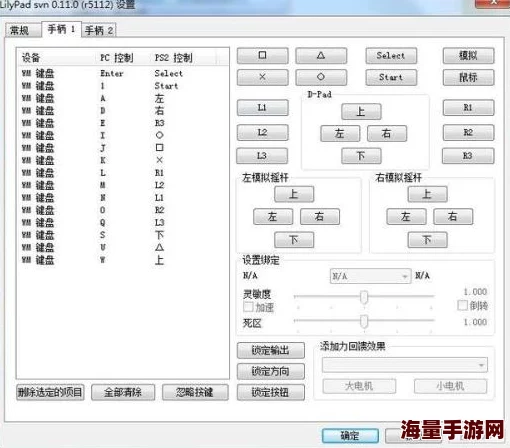Adjust the 死区 slider
This screenshot has width=510, height=448.
tap(364, 321)
